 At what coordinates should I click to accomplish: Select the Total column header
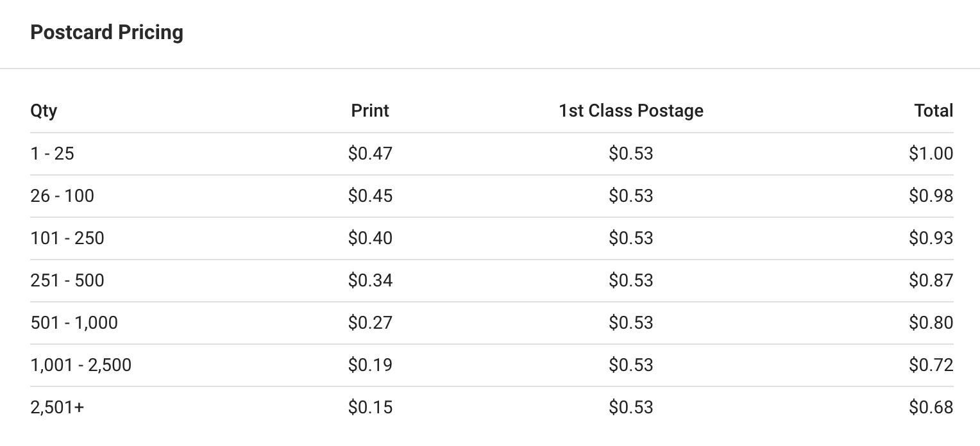[x=934, y=111]
